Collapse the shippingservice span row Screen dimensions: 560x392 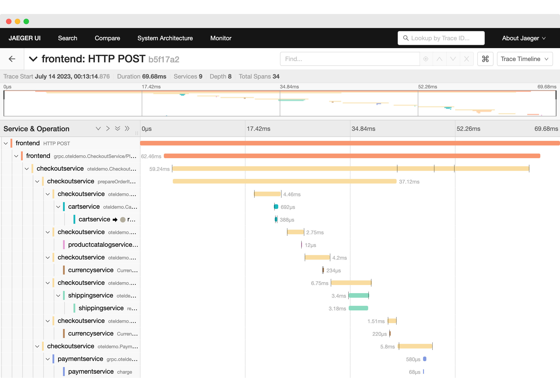58,295
